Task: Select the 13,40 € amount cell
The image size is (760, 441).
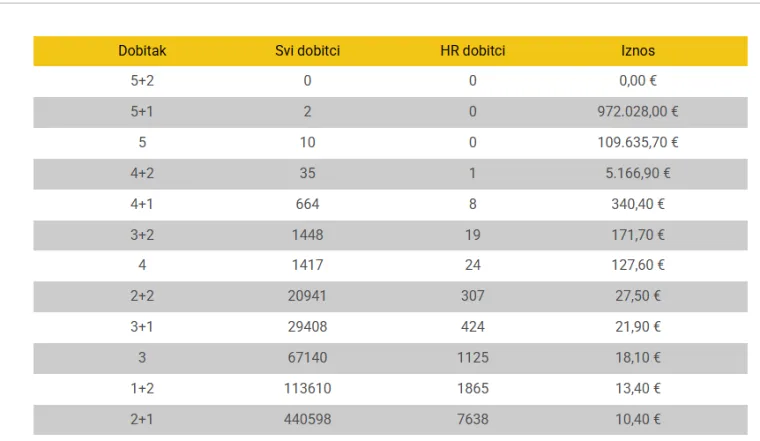Action: tap(638, 389)
